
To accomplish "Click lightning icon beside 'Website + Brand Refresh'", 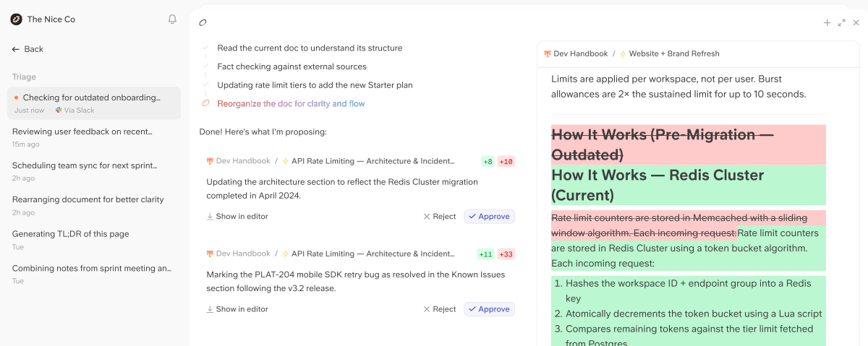I will tap(623, 53).
